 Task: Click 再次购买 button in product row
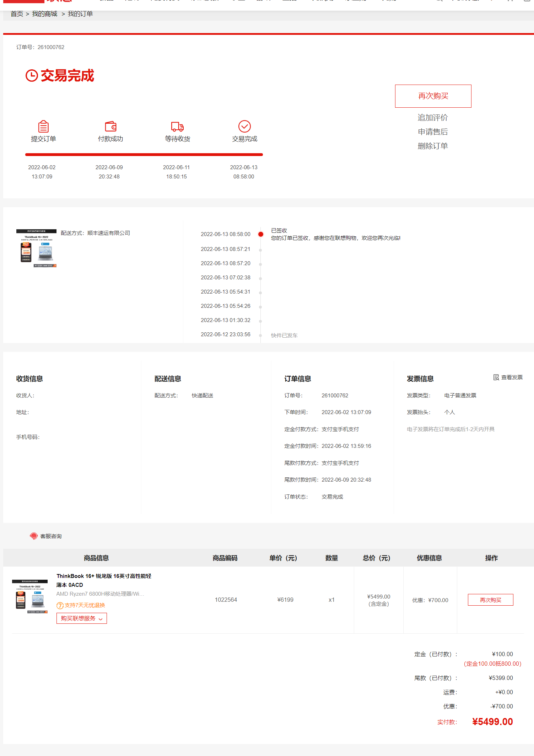[x=491, y=600]
